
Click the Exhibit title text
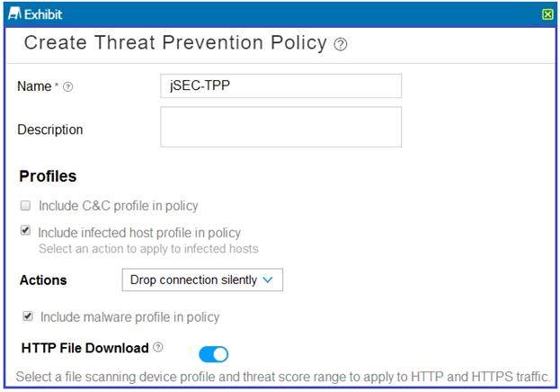(x=43, y=14)
